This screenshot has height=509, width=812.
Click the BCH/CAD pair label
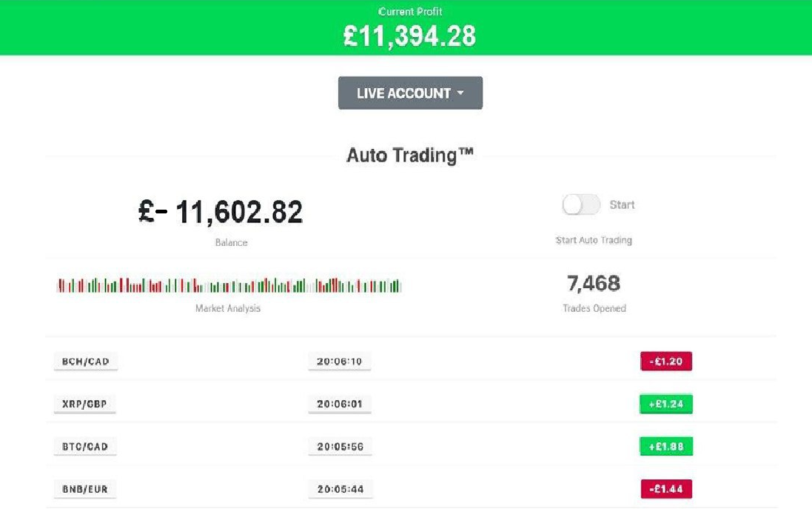[x=86, y=362]
